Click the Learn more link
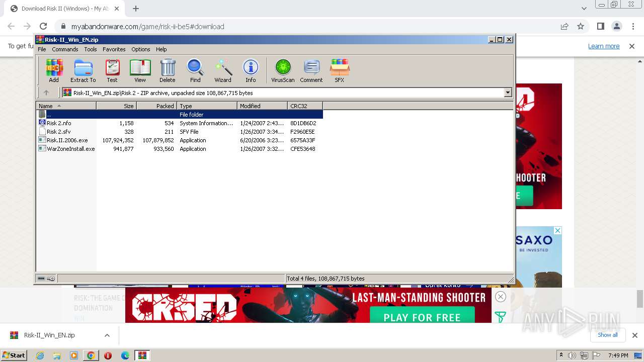 [x=604, y=46]
